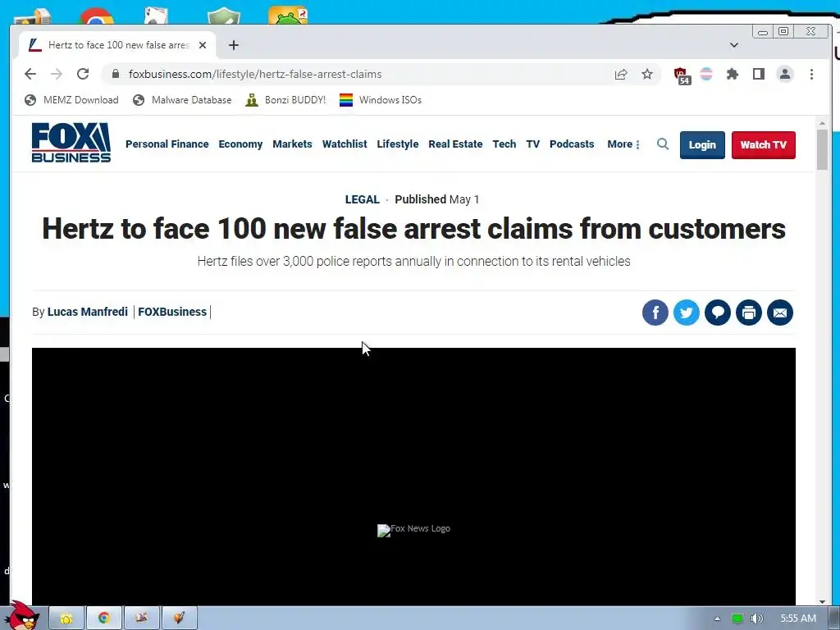Click the Login button
The width and height of the screenshot is (840, 630).
[702, 144]
